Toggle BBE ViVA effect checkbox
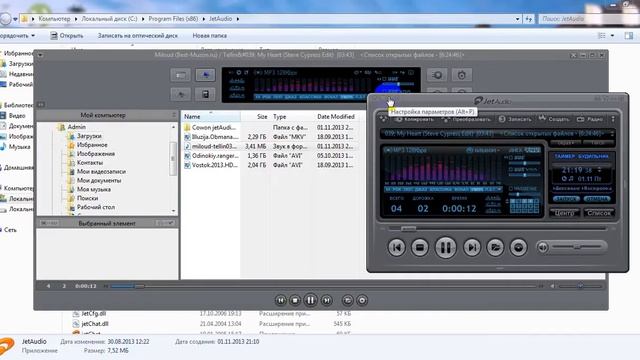This screenshot has width=640, height=360. coord(511,169)
